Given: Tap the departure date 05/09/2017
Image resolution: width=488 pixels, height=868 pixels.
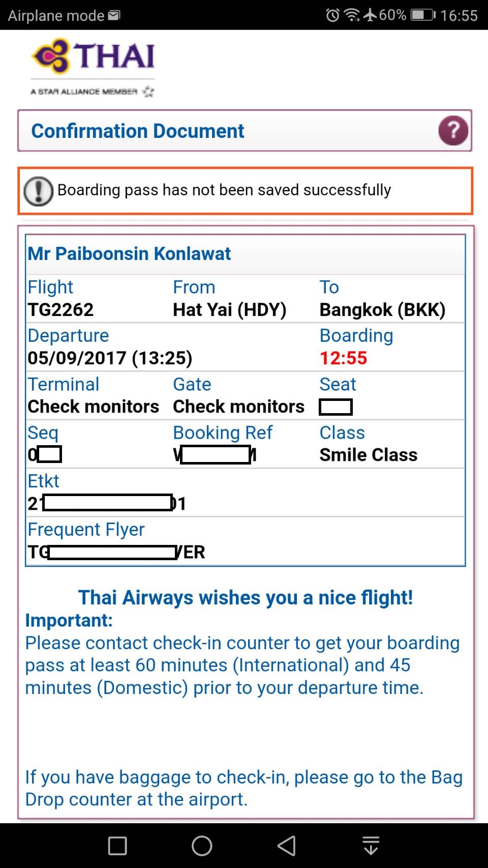Looking at the screenshot, I should [77, 358].
